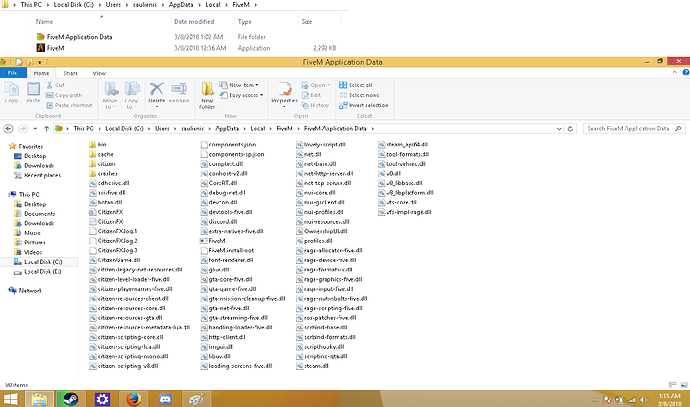The width and height of the screenshot is (690, 407).
Task: Go back with the Back arrow
Action: tap(8, 128)
